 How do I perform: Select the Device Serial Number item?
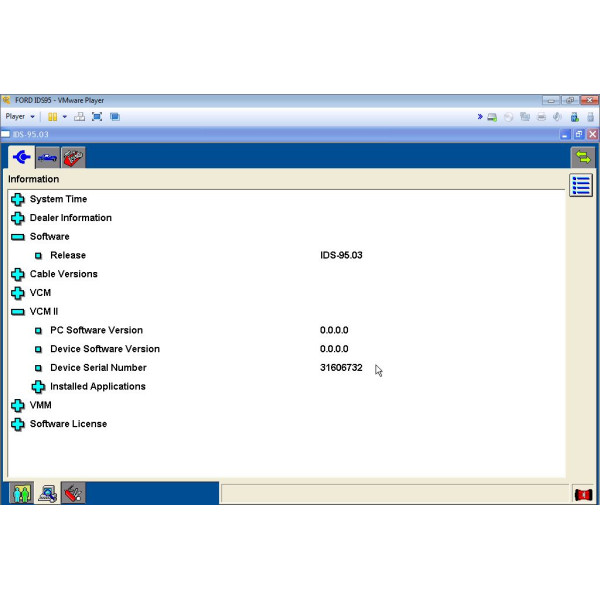104,368
